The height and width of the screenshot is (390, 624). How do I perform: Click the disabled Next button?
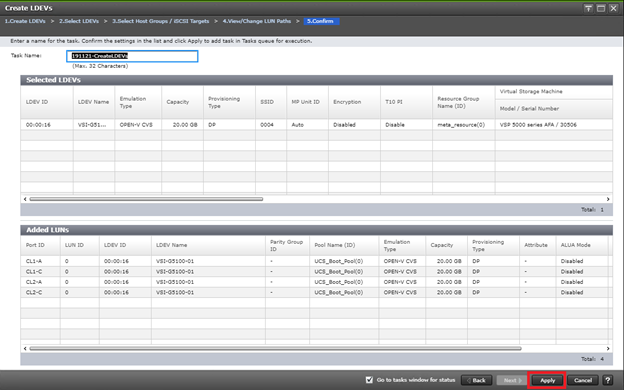click(x=511, y=380)
